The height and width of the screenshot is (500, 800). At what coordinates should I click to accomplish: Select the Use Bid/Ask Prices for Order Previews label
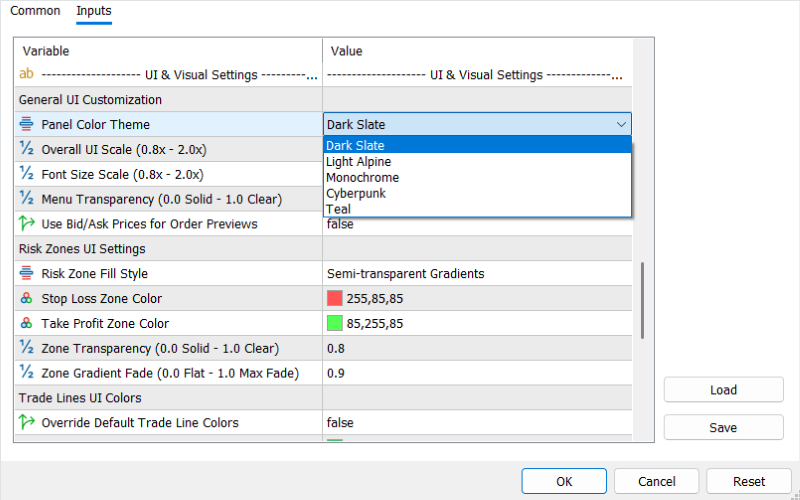[x=149, y=224]
